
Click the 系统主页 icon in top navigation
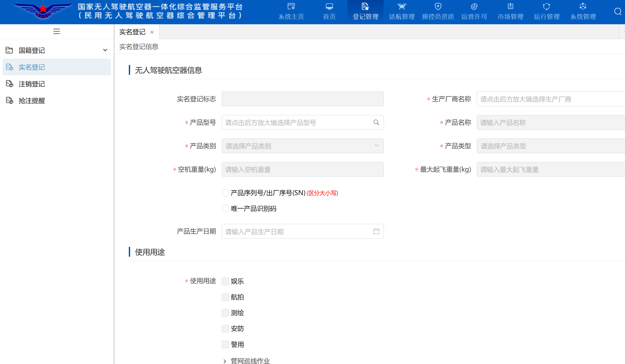(291, 6)
